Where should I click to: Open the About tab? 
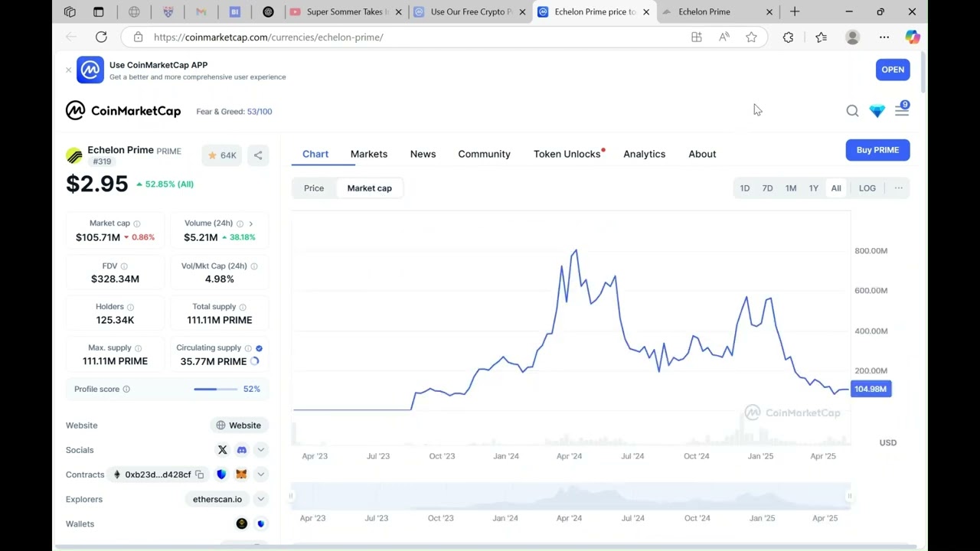[x=702, y=154]
